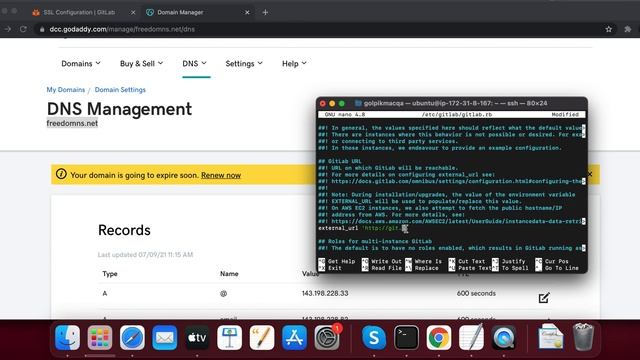Open Domain Settings breadcrumb link
640x360 pixels.
120,90
